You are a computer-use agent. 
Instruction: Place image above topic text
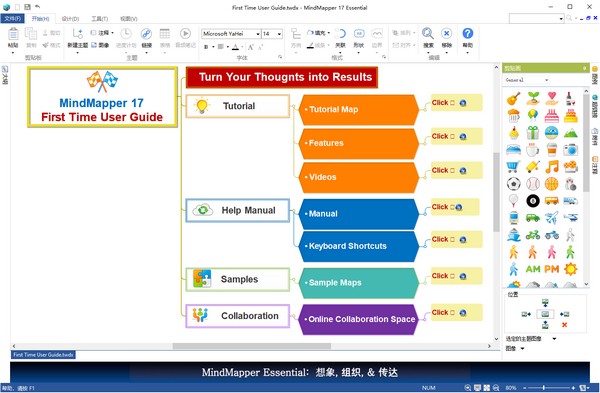point(545,303)
